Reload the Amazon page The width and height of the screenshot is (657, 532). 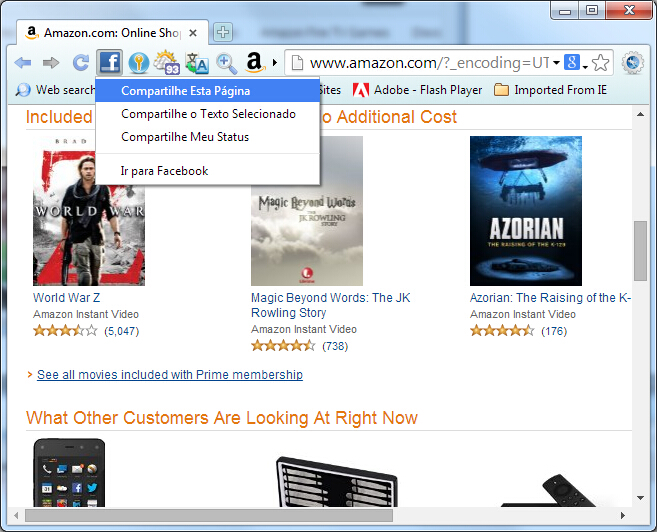pos(80,63)
